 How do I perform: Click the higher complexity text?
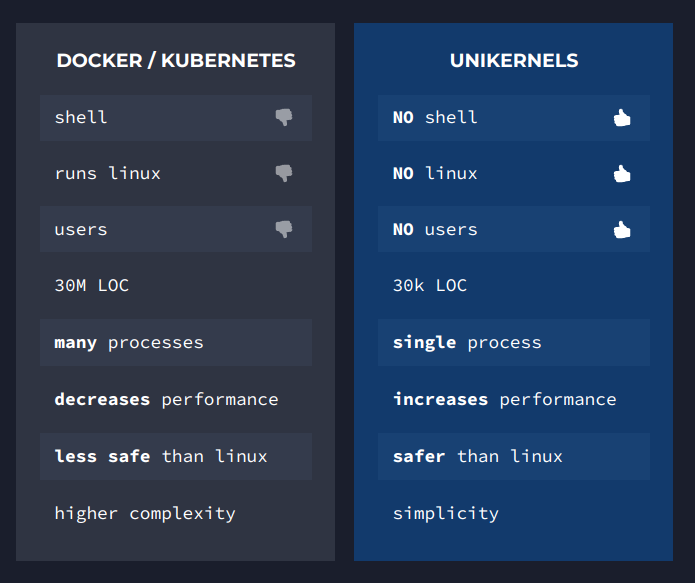click(145, 514)
